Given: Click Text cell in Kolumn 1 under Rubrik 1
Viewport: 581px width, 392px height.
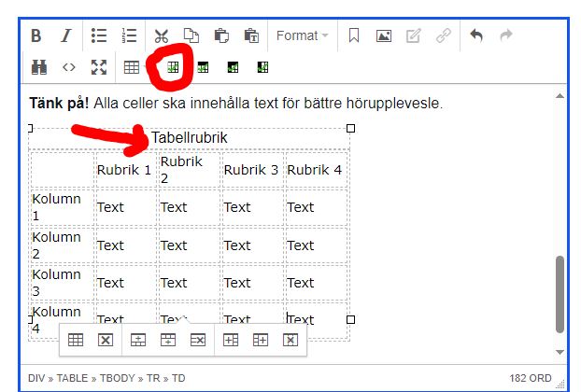Looking at the screenshot, I should (124, 207).
